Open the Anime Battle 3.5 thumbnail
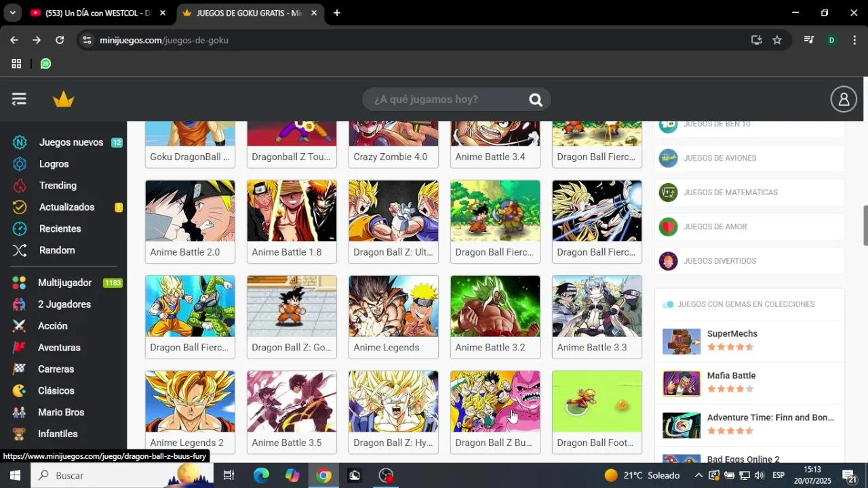Viewport: 868px width, 488px height. click(292, 401)
